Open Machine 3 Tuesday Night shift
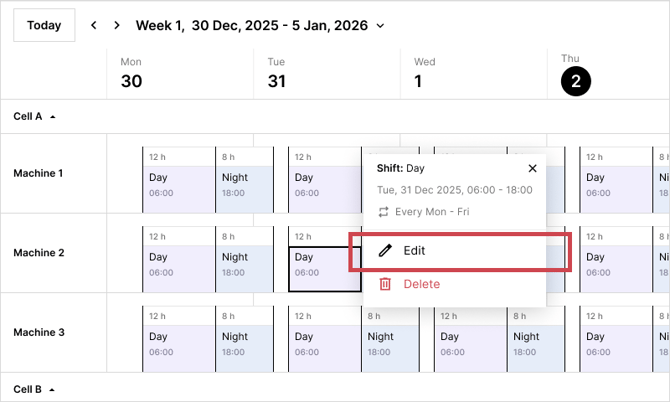 pos(388,343)
